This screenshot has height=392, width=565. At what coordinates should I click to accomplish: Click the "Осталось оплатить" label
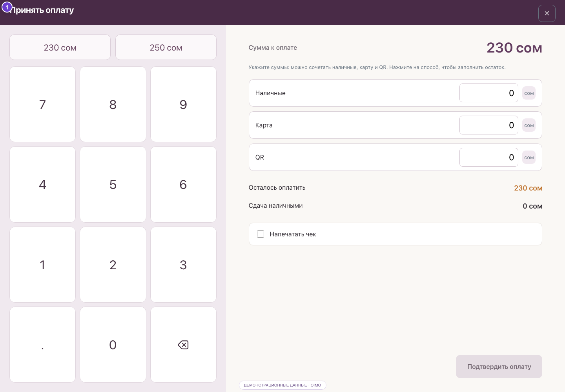pos(277,188)
